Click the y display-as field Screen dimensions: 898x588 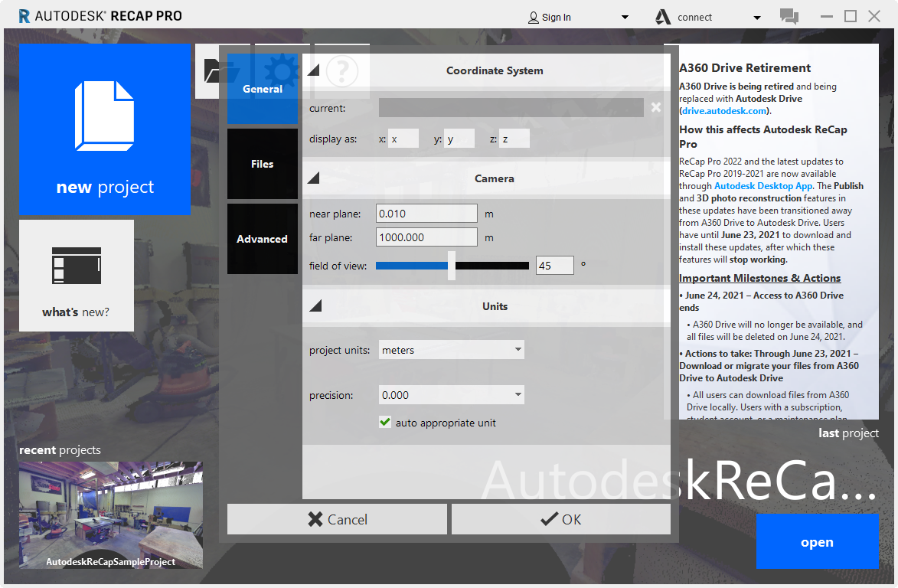pyautogui.click(x=459, y=139)
